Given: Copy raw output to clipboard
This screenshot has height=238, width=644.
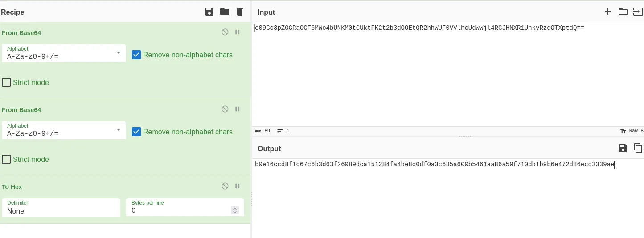Looking at the screenshot, I should 638,148.
